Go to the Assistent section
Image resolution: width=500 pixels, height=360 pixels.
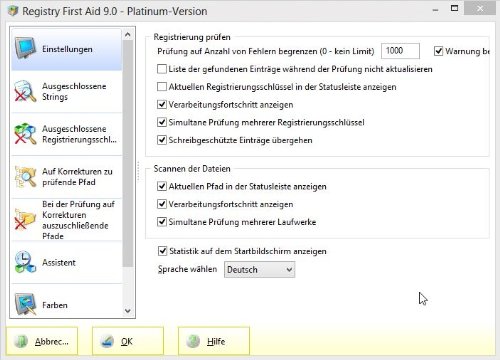tap(67, 262)
